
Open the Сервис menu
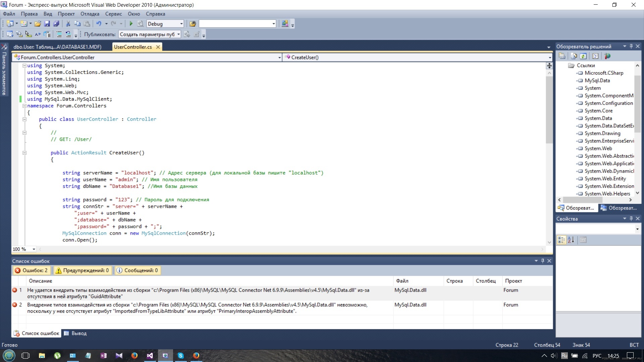(113, 14)
